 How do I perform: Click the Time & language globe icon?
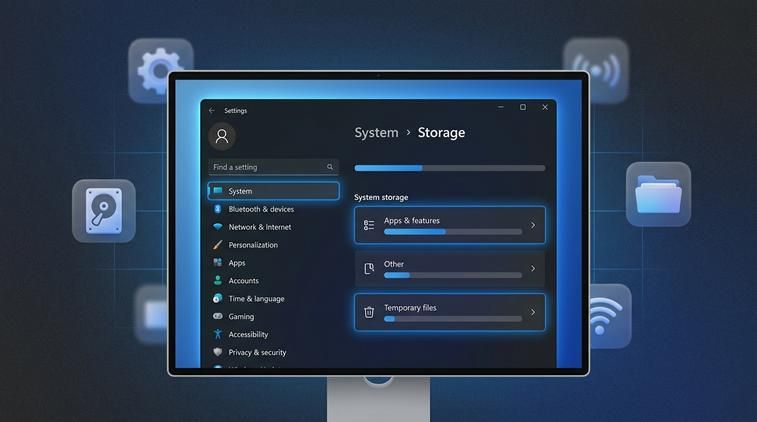(x=218, y=298)
